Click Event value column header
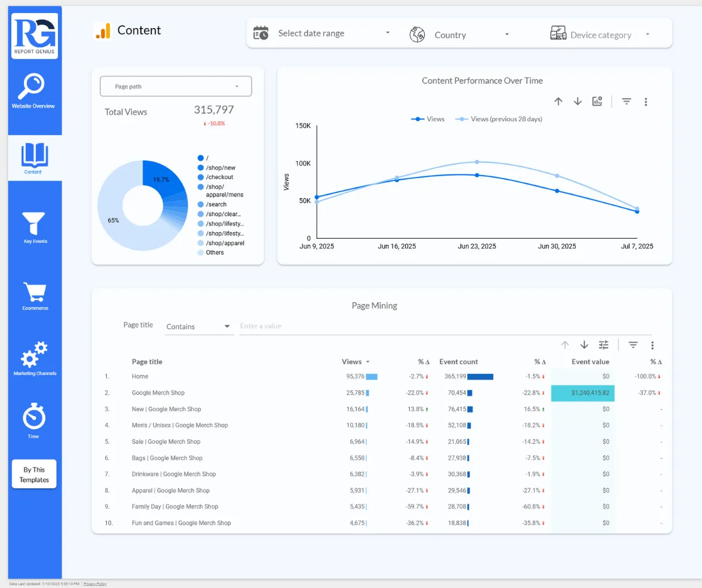 coord(590,362)
